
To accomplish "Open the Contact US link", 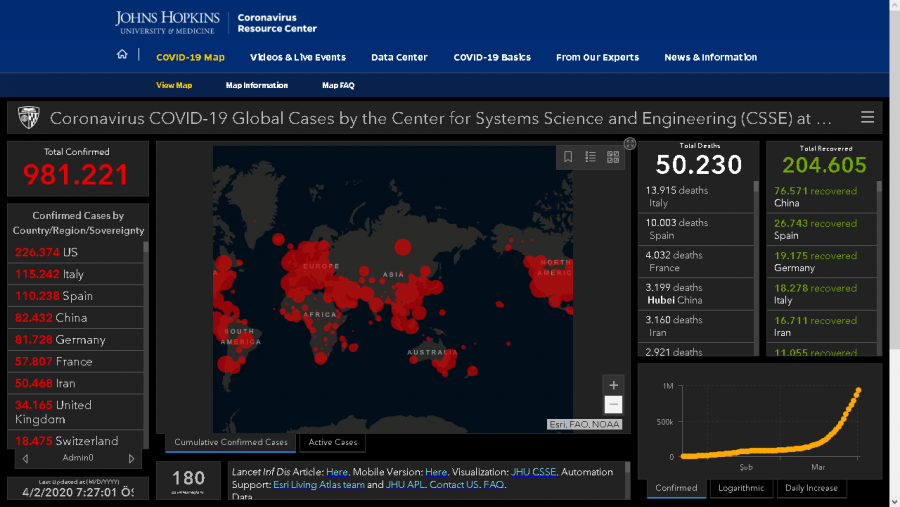I will click(454, 485).
